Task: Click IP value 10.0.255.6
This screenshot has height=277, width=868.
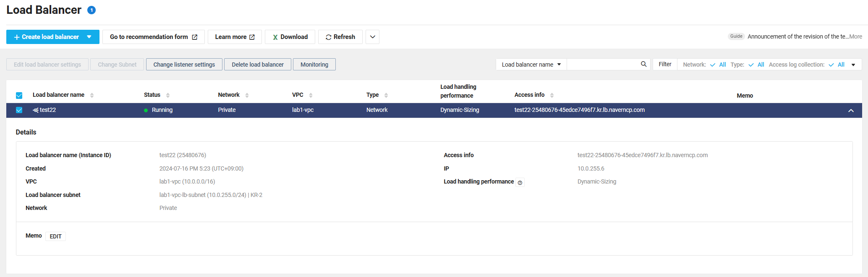Action: tap(591, 168)
